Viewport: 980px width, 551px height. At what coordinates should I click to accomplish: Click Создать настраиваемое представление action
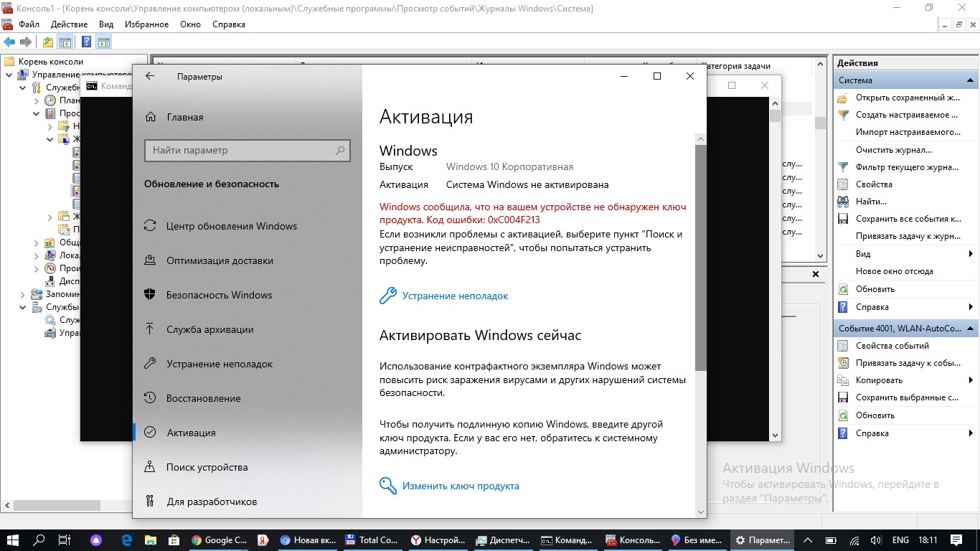click(x=907, y=115)
